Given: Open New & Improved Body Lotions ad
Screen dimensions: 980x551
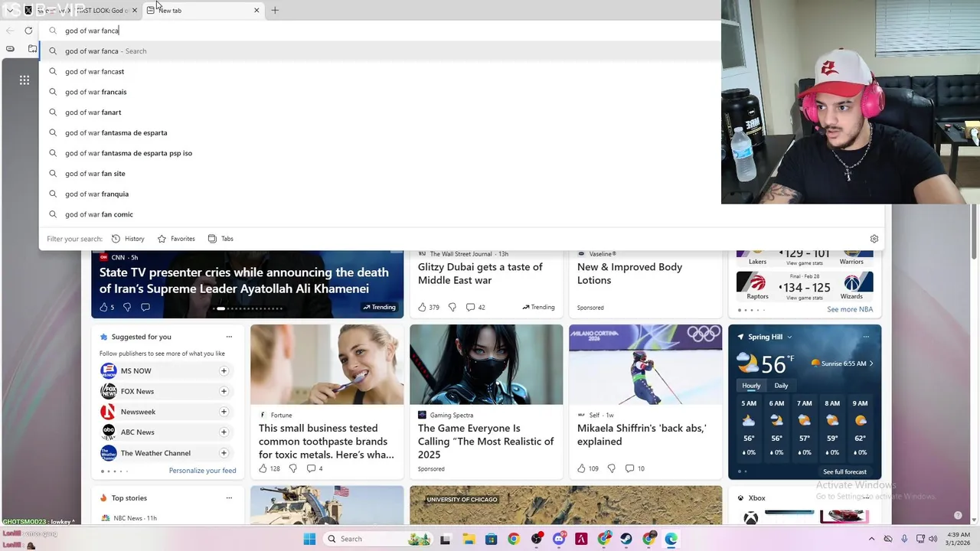Looking at the screenshot, I should point(629,273).
